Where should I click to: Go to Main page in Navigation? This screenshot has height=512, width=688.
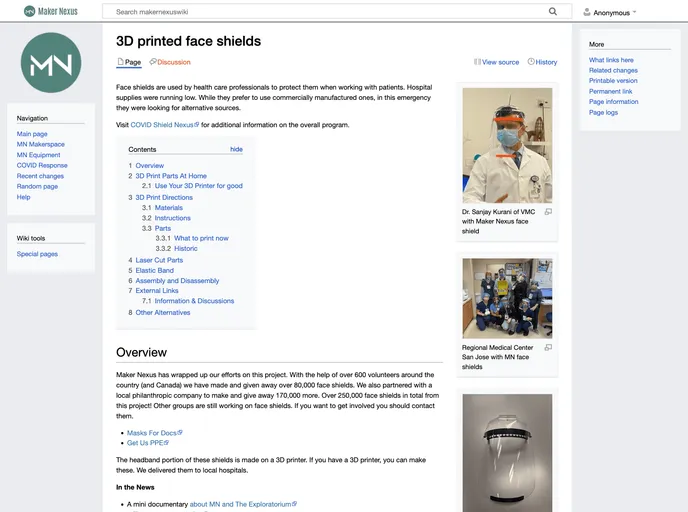coord(32,134)
